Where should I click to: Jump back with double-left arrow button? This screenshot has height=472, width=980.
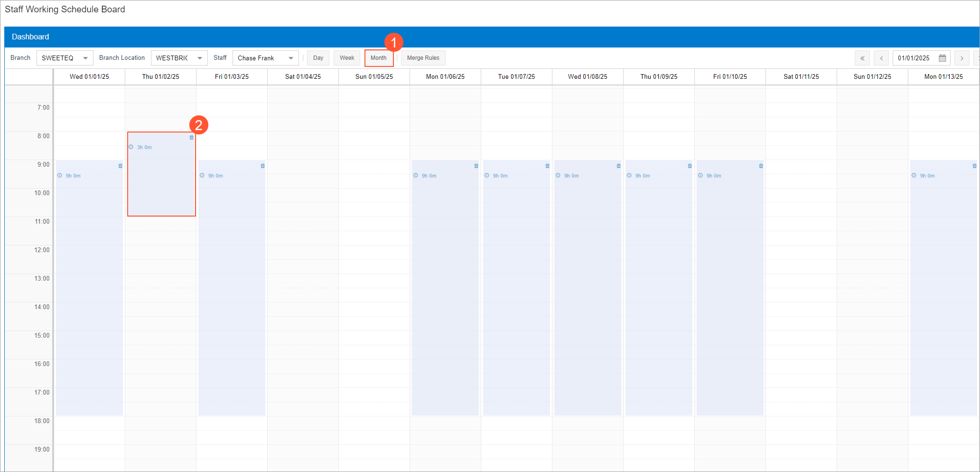click(x=862, y=58)
